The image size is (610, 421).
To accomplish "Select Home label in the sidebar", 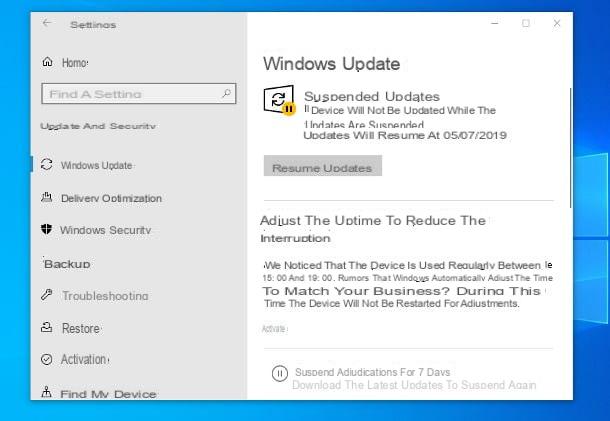I will 75,63.
